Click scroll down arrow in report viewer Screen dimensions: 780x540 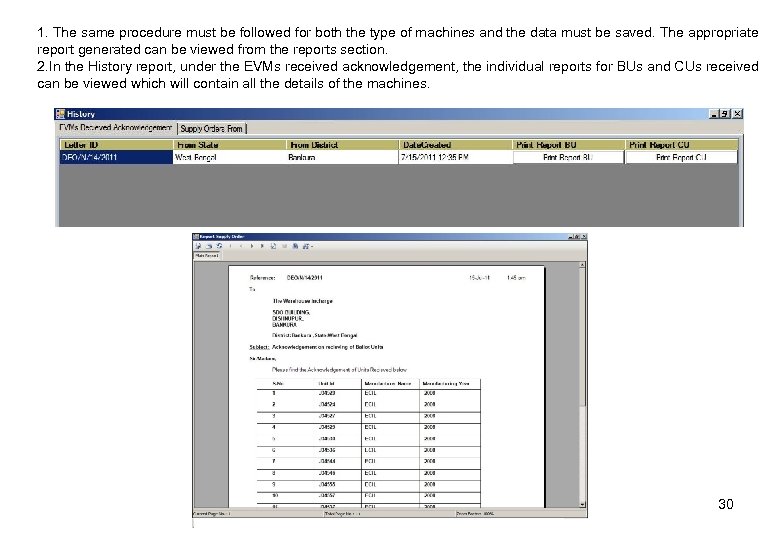click(582, 504)
